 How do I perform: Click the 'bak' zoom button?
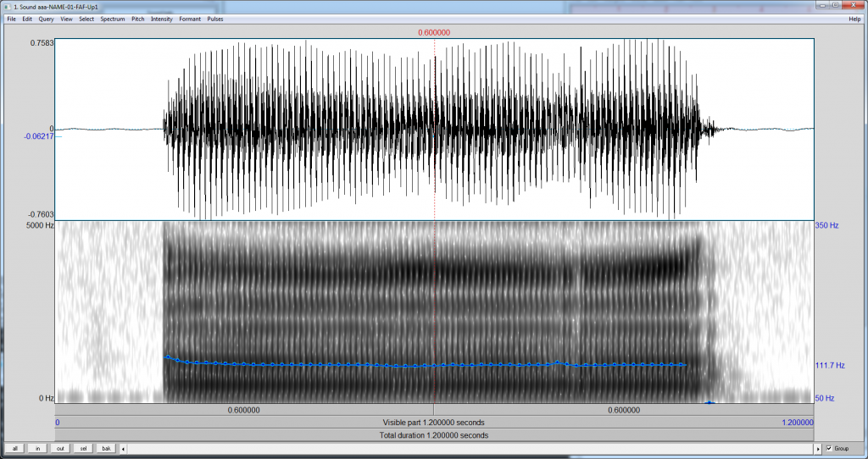[106, 449]
